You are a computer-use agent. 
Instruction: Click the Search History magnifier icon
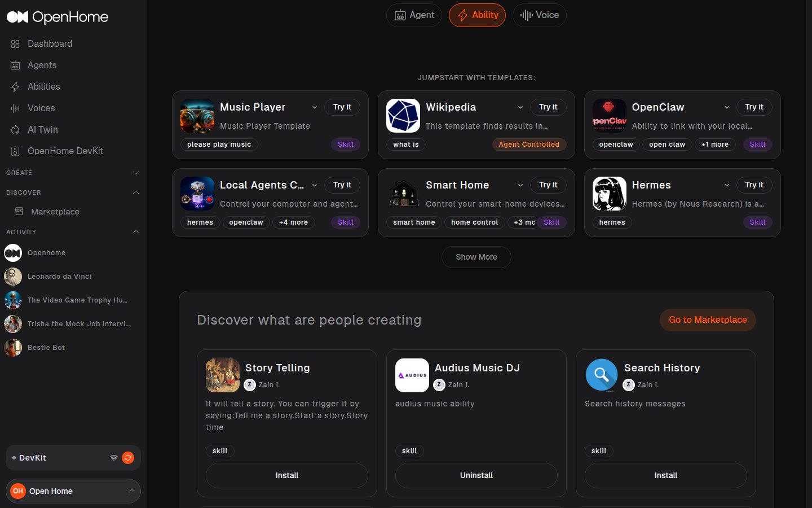[x=602, y=375]
